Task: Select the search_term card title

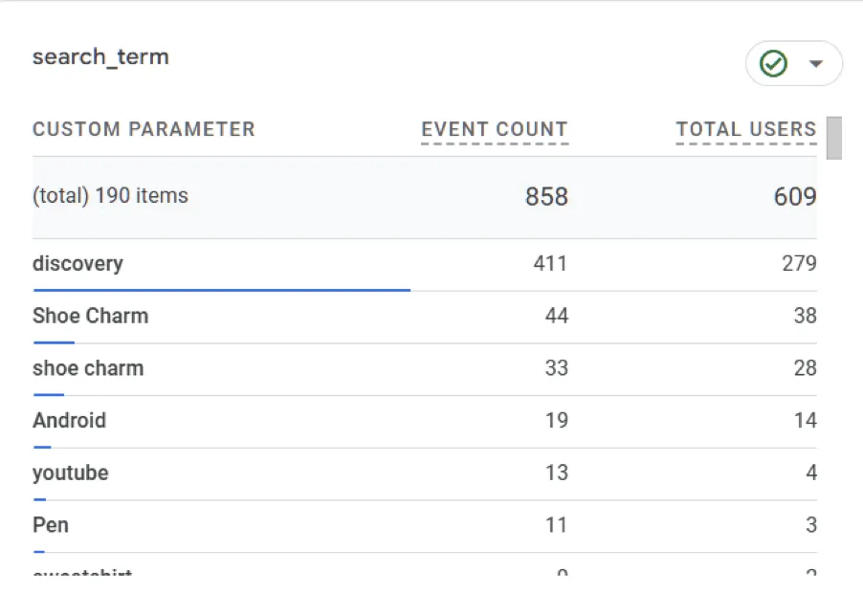Action: click(100, 56)
